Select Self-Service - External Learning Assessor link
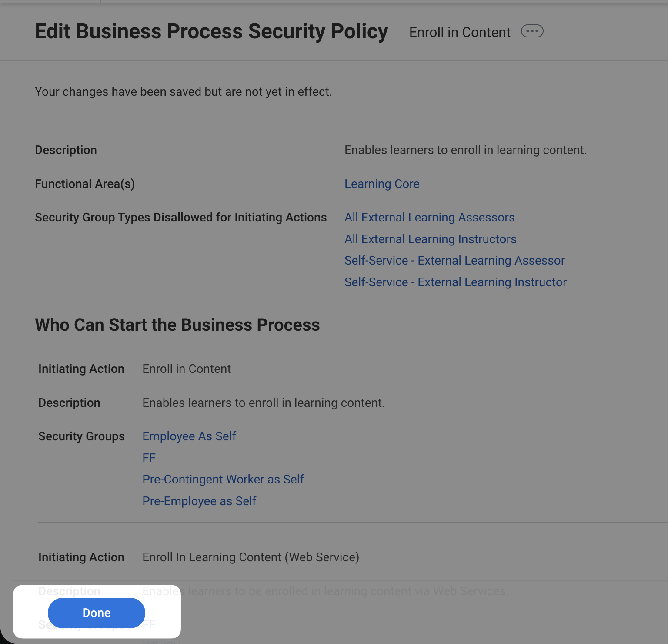The width and height of the screenshot is (668, 644). pos(454,261)
